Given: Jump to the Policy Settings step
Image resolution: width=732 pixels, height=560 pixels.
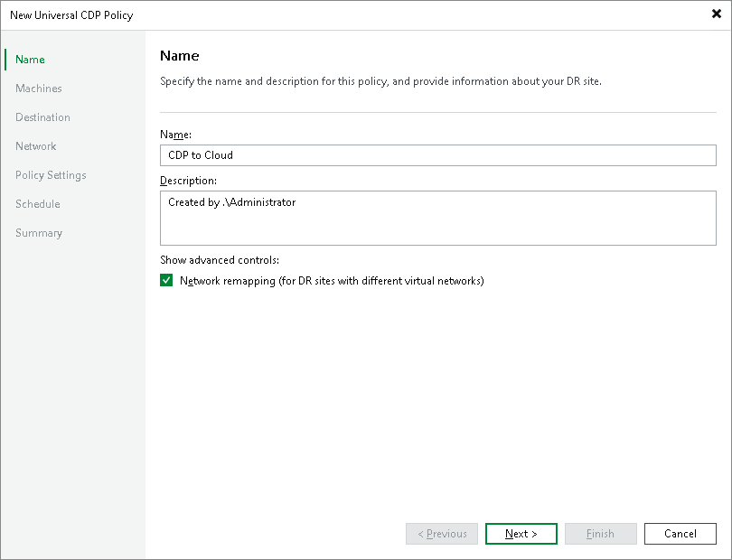Looking at the screenshot, I should [50, 174].
